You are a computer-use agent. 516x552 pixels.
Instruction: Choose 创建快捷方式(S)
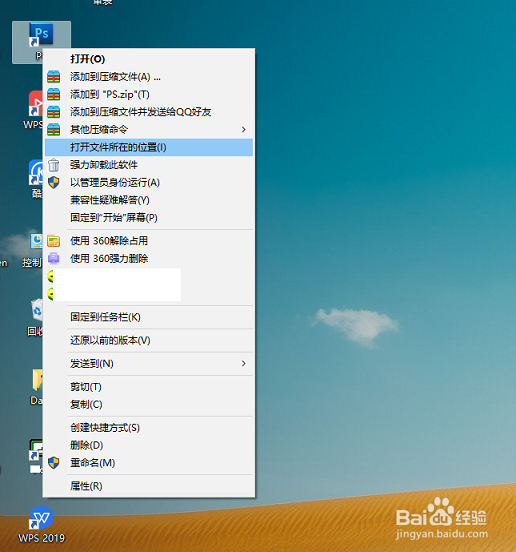click(x=149, y=427)
